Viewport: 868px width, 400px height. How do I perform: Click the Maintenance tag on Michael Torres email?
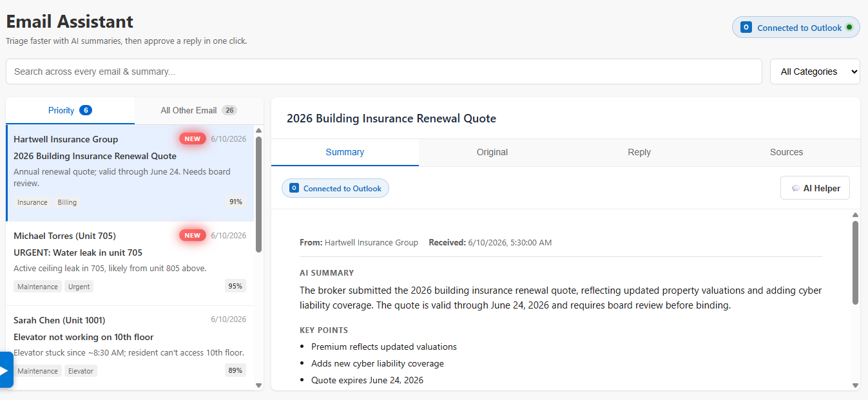(x=37, y=287)
